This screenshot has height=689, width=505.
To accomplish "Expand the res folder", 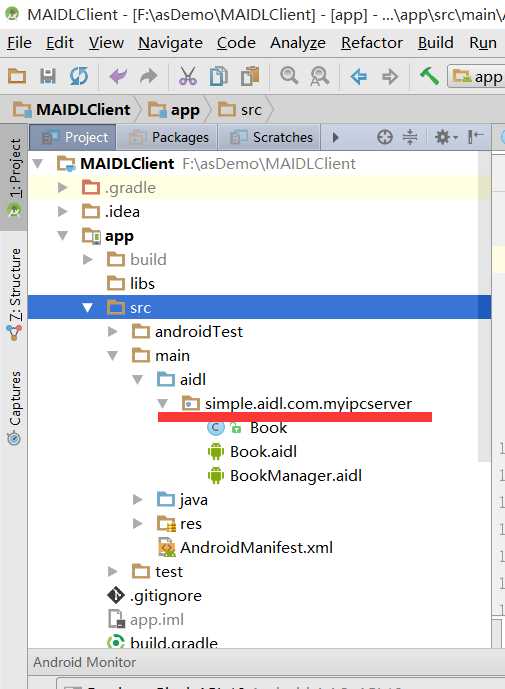I will pos(138,523).
